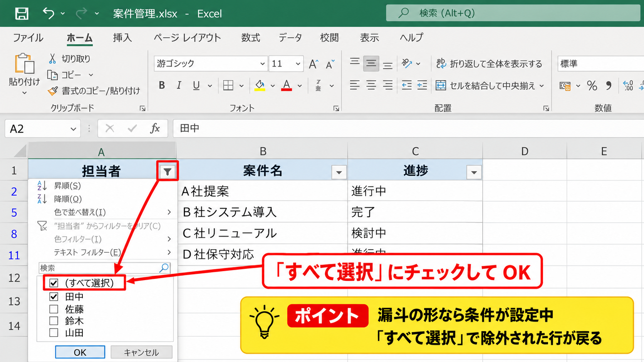Screen dimensions: 644x362
Task: Expand the font size 11 dropdown
Action: 298,64
